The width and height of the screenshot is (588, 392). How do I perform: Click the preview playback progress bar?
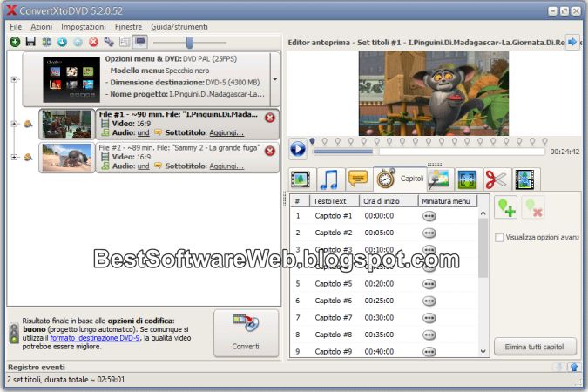tap(429, 152)
